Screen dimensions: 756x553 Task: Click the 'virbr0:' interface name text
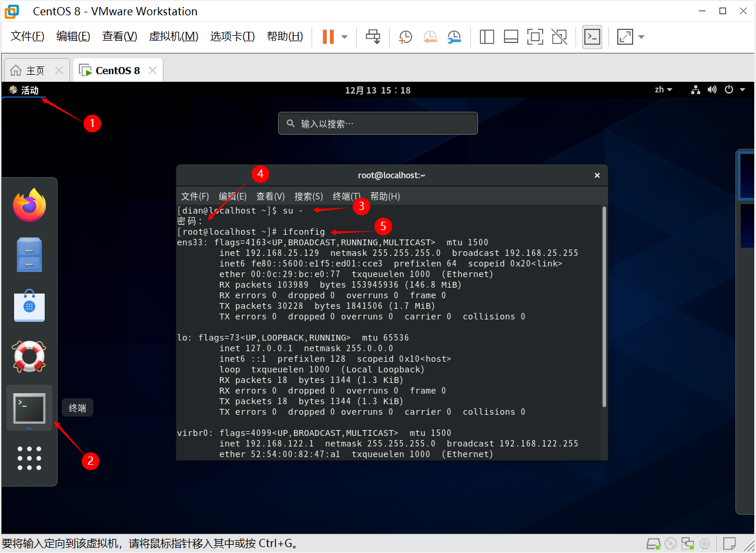(x=195, y=433)
